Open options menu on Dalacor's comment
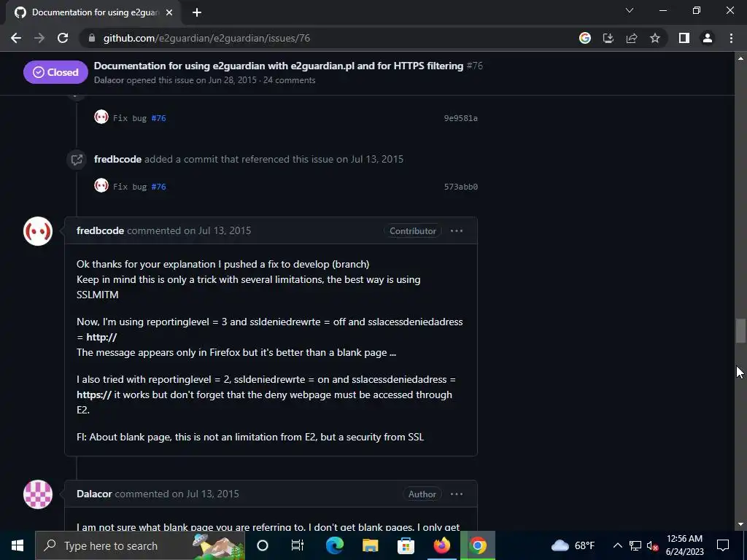Screen dimensions: 747x560 pyautogui.click(x=457, y=494)
